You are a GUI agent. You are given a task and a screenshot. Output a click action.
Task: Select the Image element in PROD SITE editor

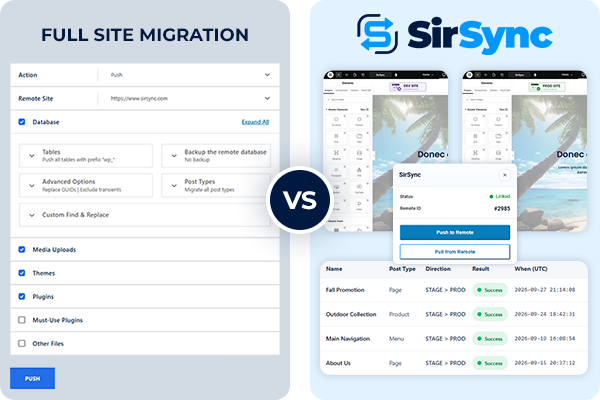(498, 155)
